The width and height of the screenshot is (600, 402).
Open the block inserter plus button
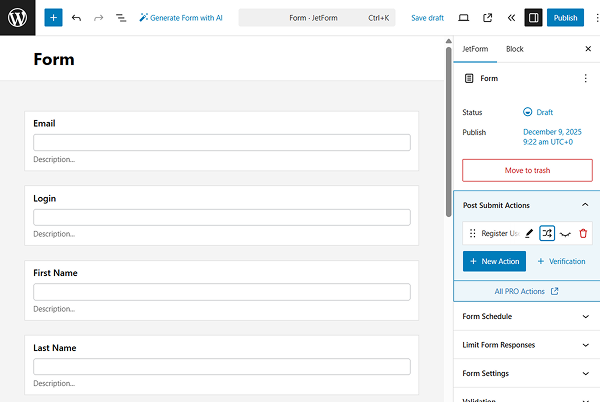pyautogui.click(x=53, y=18)
